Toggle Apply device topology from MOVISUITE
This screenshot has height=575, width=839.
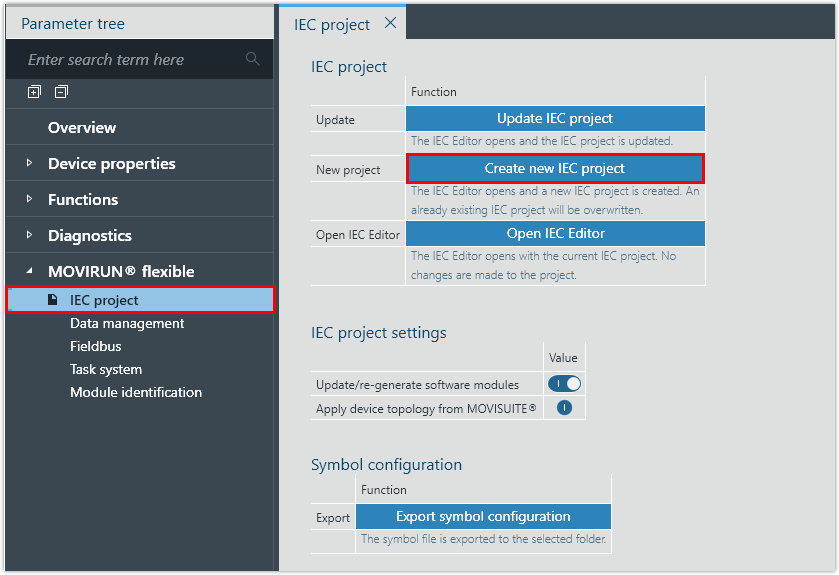[x=564, y=408]
